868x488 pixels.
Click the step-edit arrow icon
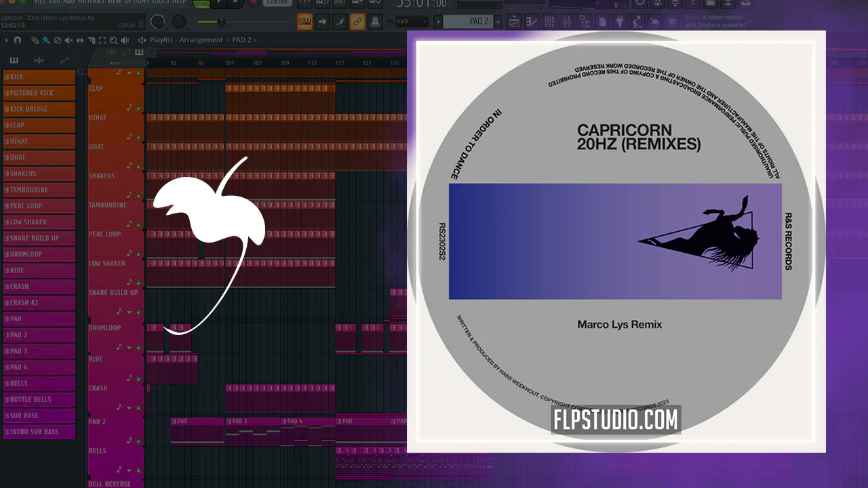[x=322, y=22]
